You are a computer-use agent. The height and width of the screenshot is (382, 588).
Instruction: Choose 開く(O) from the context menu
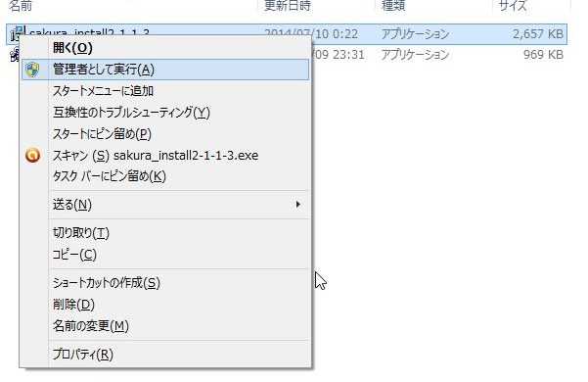pyautogui.click(x=165, y=48)
